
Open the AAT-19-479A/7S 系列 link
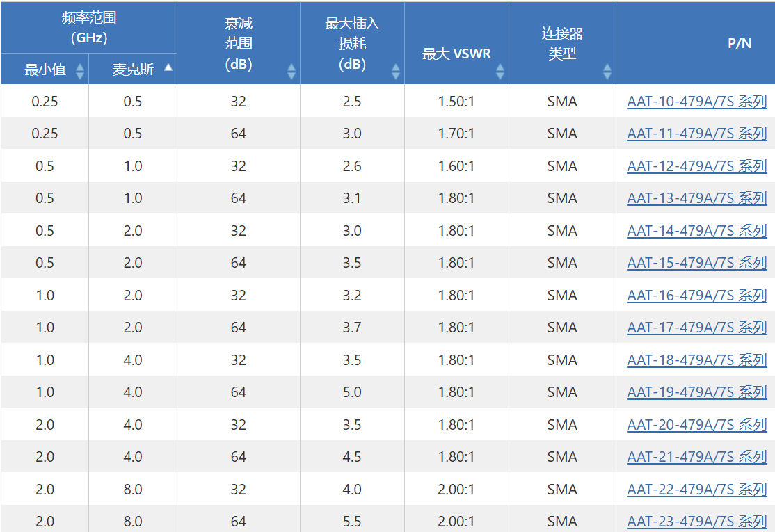696,392
